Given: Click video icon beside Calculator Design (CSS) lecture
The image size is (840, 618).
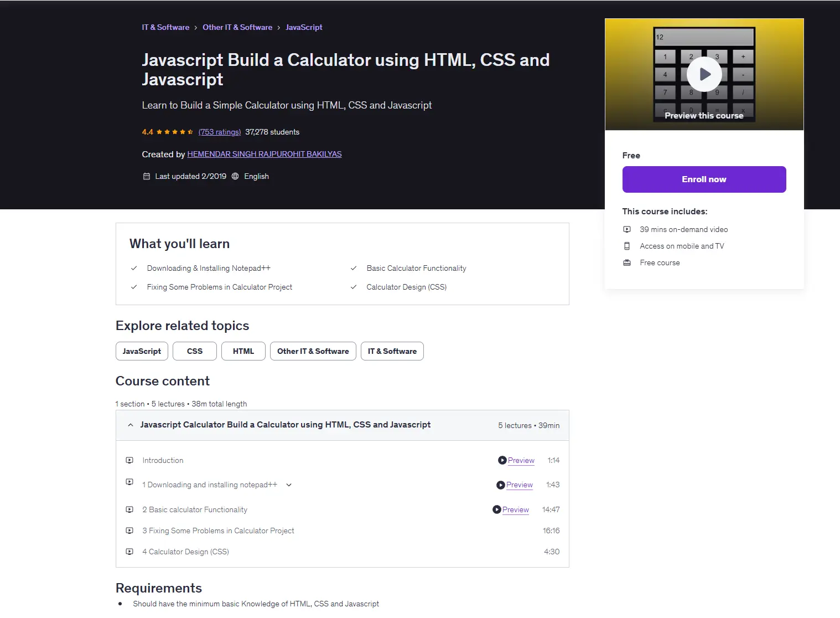Looking at the screenshot, I should click(129, 552).
